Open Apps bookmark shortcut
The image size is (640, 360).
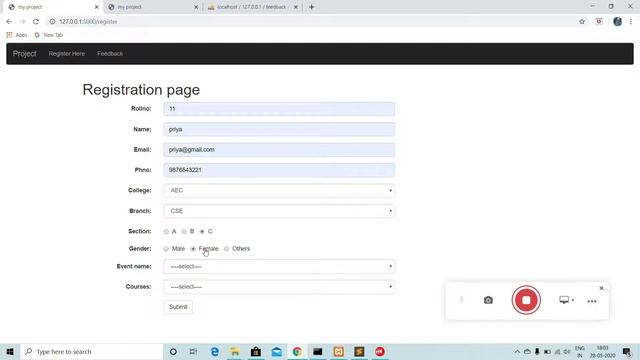click(x=17, y=35)
